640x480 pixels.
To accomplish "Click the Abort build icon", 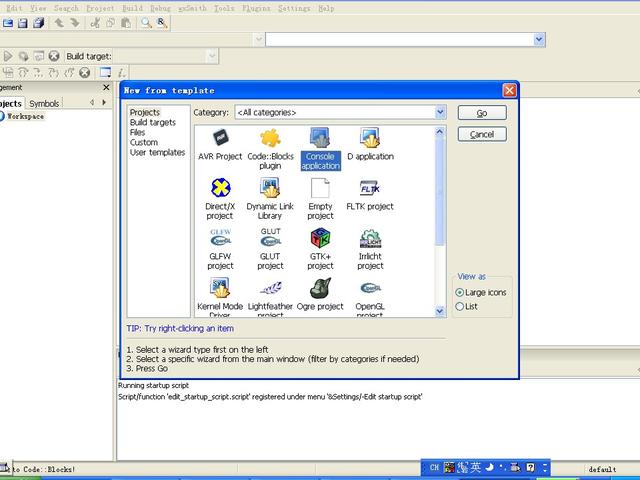I will [x=54, y=56].
